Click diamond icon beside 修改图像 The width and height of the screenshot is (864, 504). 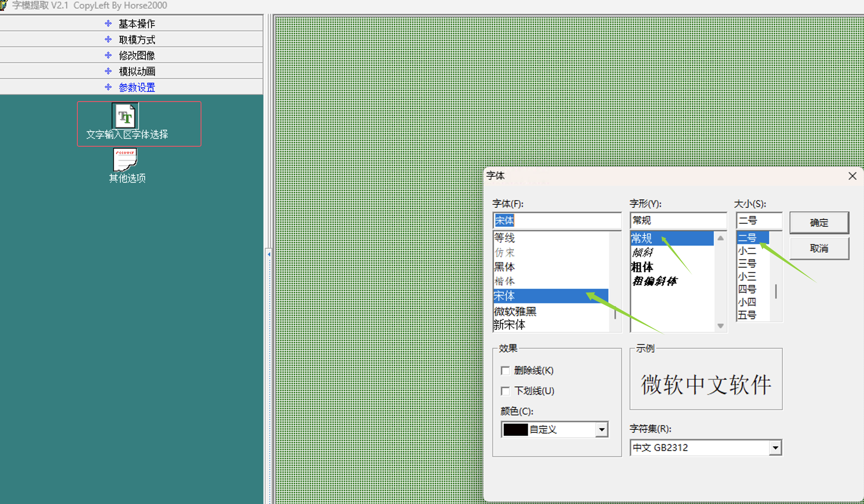(108, 55)
